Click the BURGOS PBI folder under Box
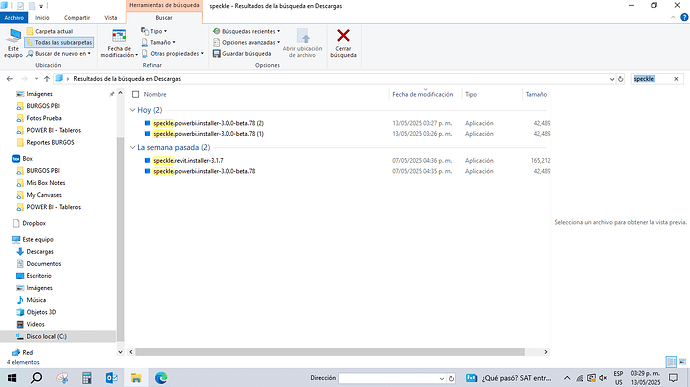The height and width of the screenshot is (387, 690). click(x=43, y=170)
